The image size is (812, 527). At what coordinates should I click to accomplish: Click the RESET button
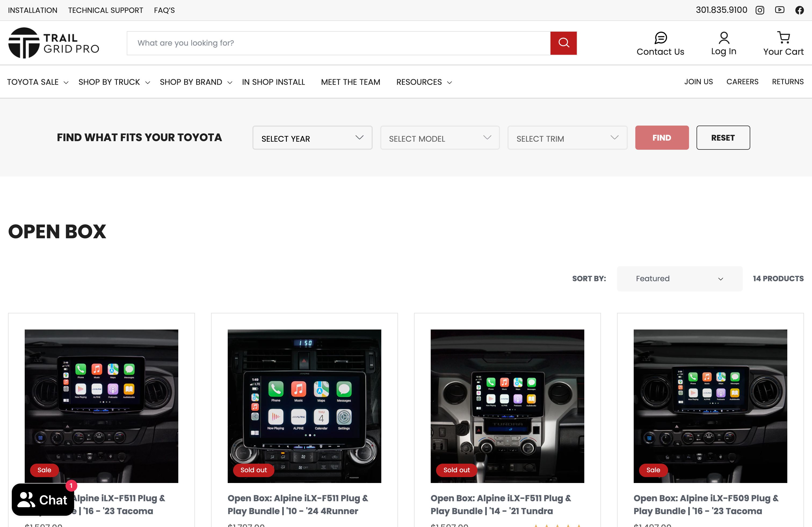tap(723, 138)
